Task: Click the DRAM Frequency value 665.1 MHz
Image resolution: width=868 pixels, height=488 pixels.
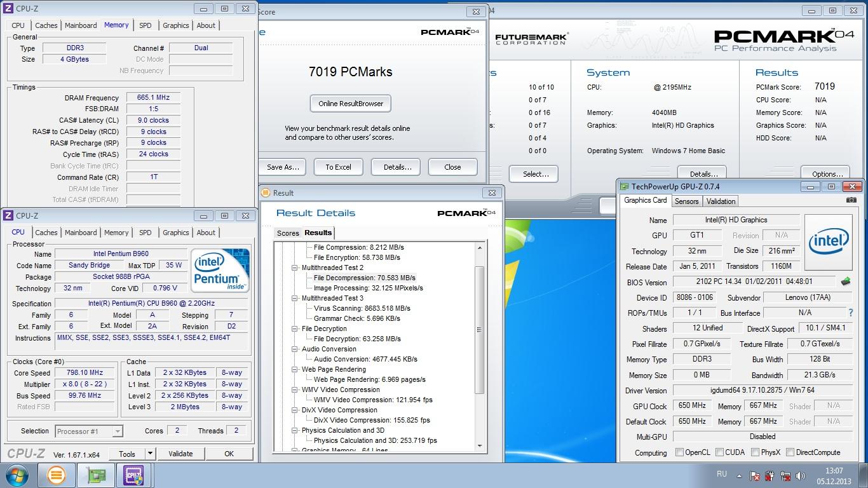Action: [153, 97]
